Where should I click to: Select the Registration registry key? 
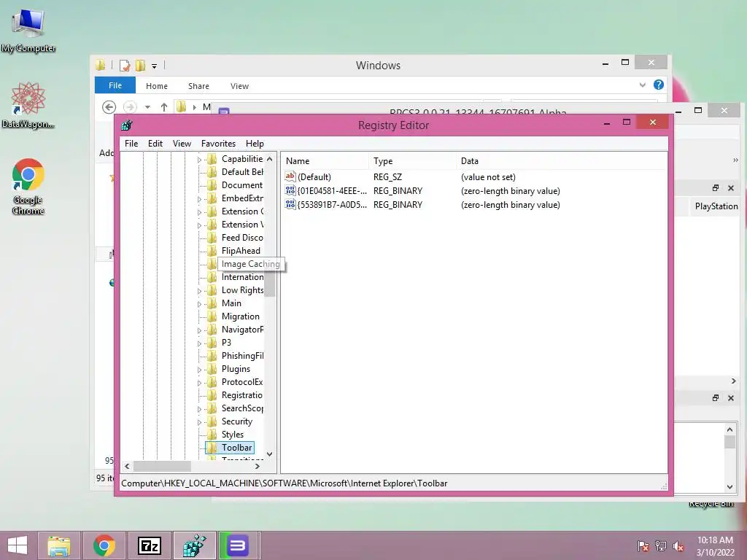pyautogui.click(x=242, y=395)
